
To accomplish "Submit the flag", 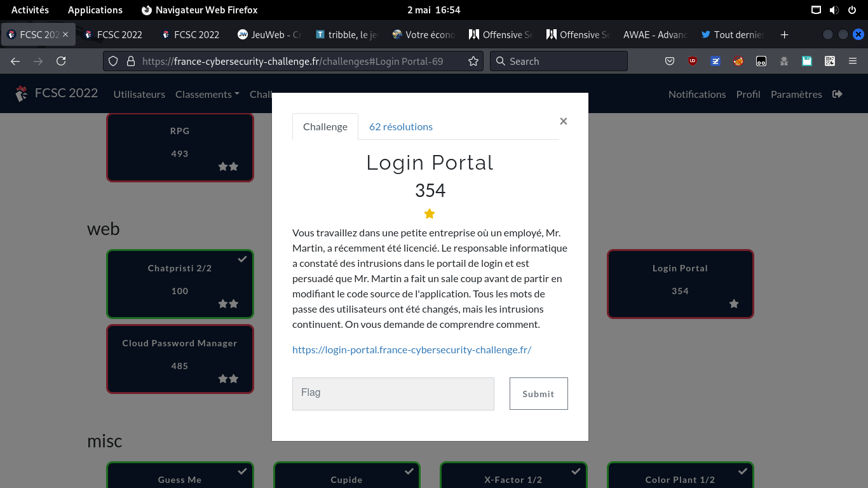I will coord(539,394).
